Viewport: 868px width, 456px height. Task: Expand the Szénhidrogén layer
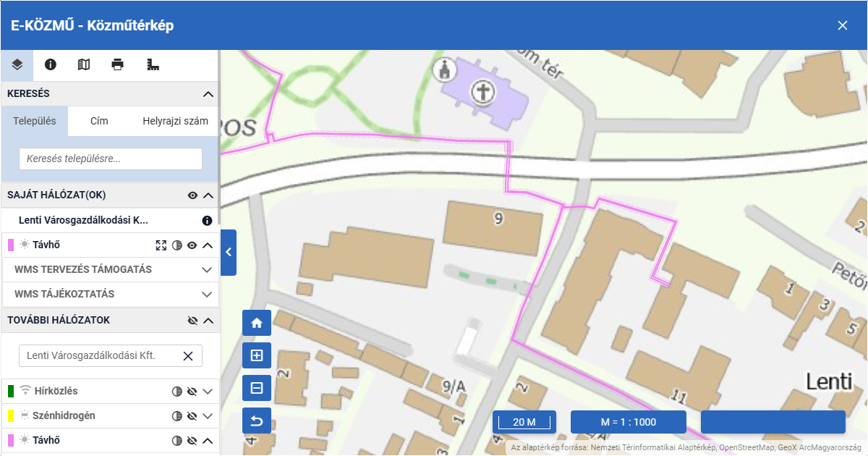pos(208,416)
